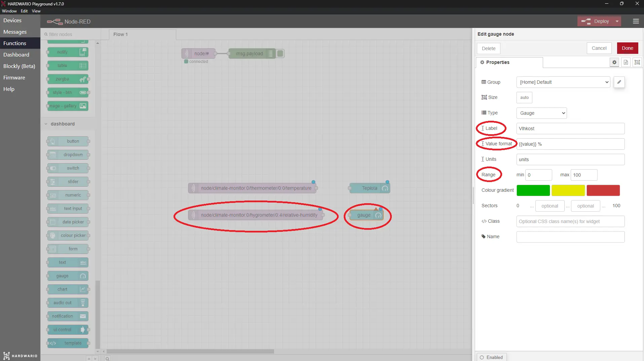Open the Window menu
Screen dimensions: 644x361
pos(9,11)
